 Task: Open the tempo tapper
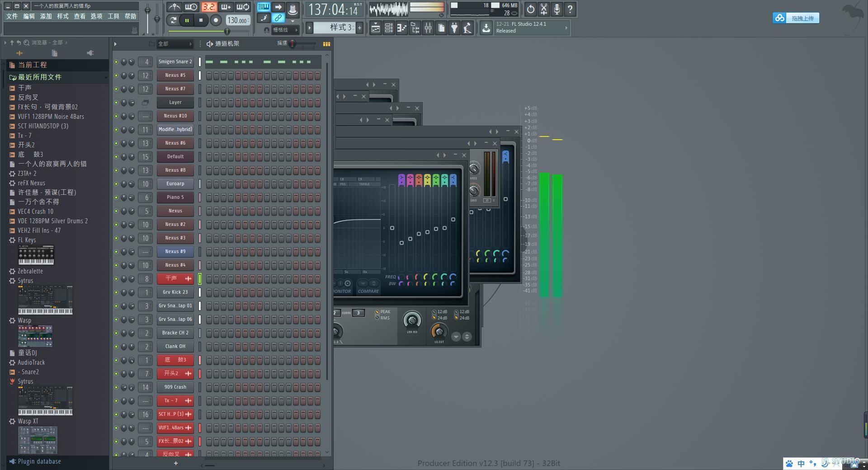[467, 28]
